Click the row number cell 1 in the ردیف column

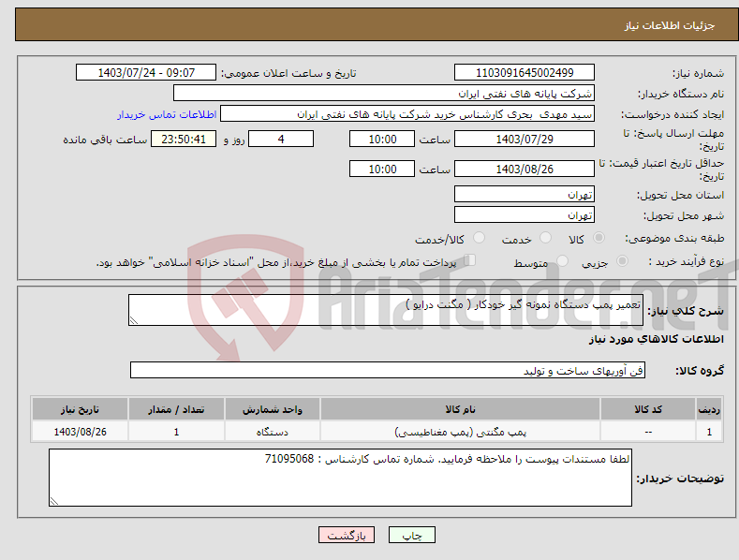coord(709,432)
